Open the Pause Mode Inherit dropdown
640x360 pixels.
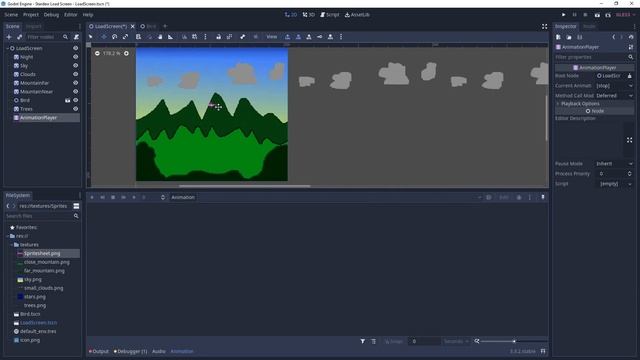[614, 164]
